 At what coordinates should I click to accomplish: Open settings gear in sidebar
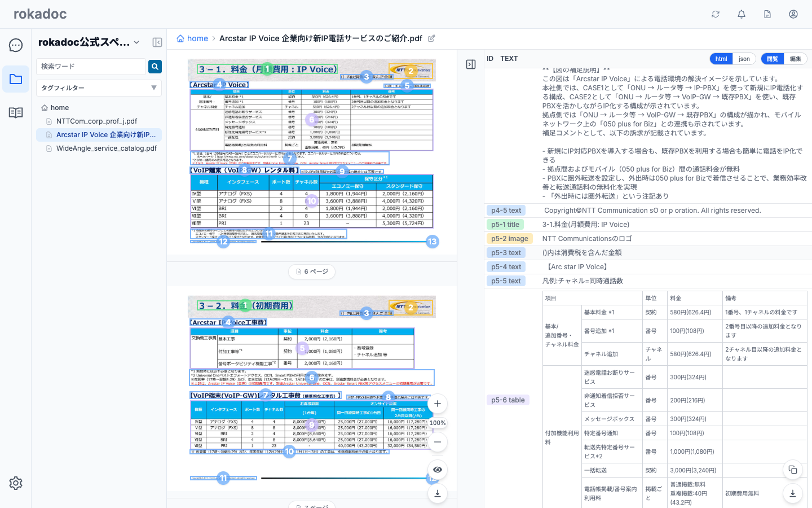pyautogui.click(x=16, y=483)
